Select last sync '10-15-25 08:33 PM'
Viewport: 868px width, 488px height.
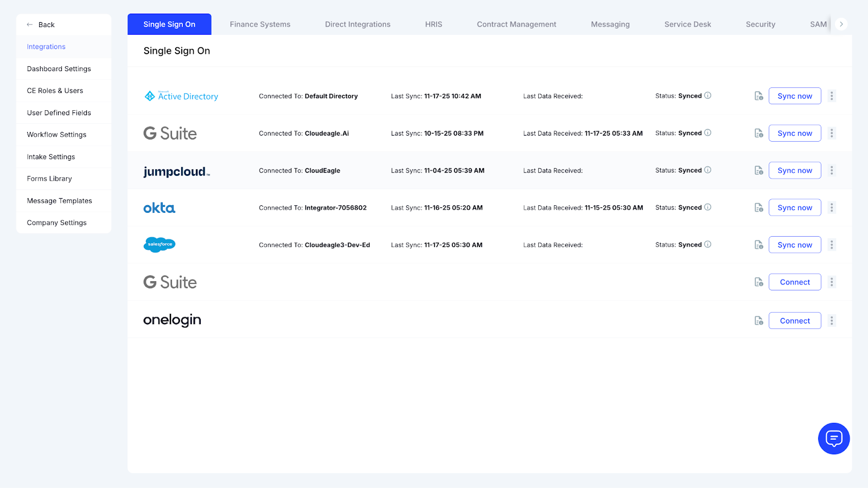454,134
